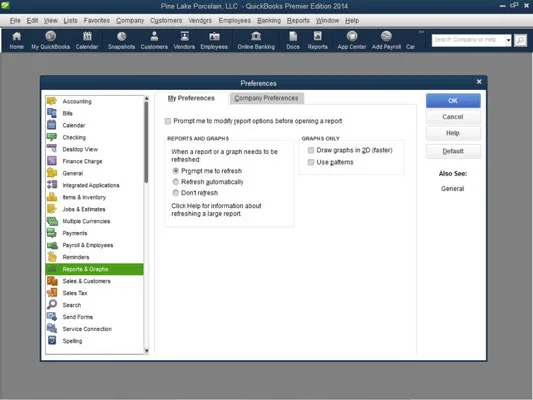Viewport: 533px width, 400px height.
Task: Open Online Banking from toolbar
Action: point(256,40)
